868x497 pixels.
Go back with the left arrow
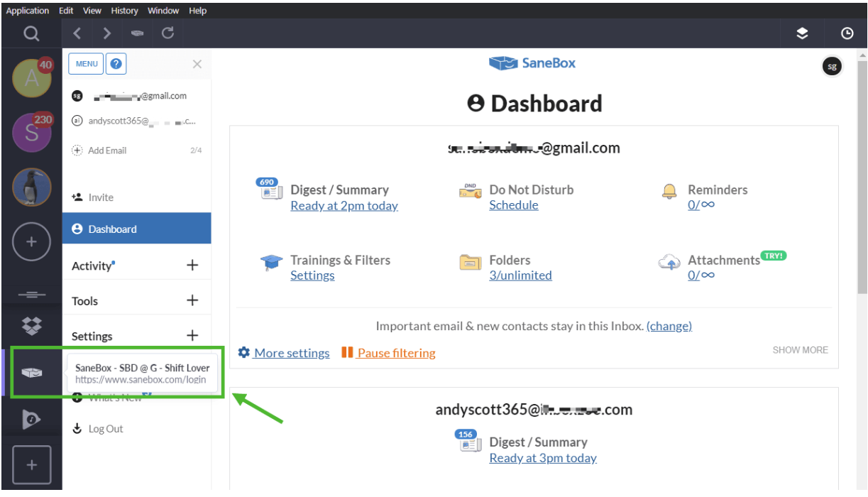77,33
